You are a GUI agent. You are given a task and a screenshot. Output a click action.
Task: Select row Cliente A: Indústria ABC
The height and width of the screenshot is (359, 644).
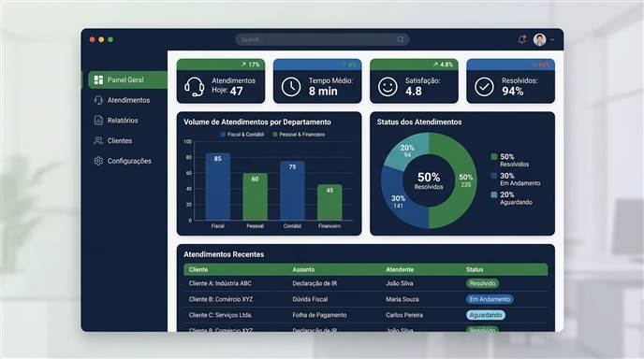(366, 283)
